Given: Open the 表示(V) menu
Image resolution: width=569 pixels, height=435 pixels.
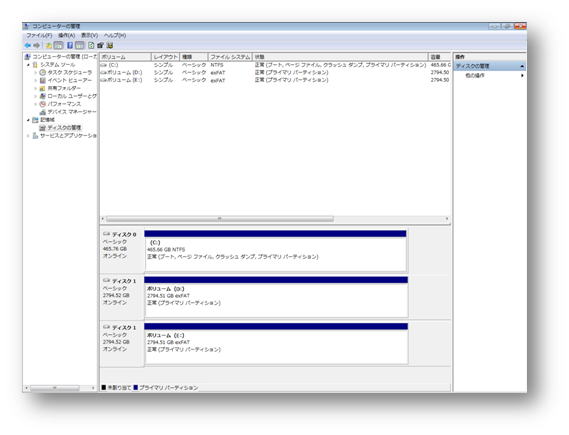Looking at the screenshot, I should (89, 36).
